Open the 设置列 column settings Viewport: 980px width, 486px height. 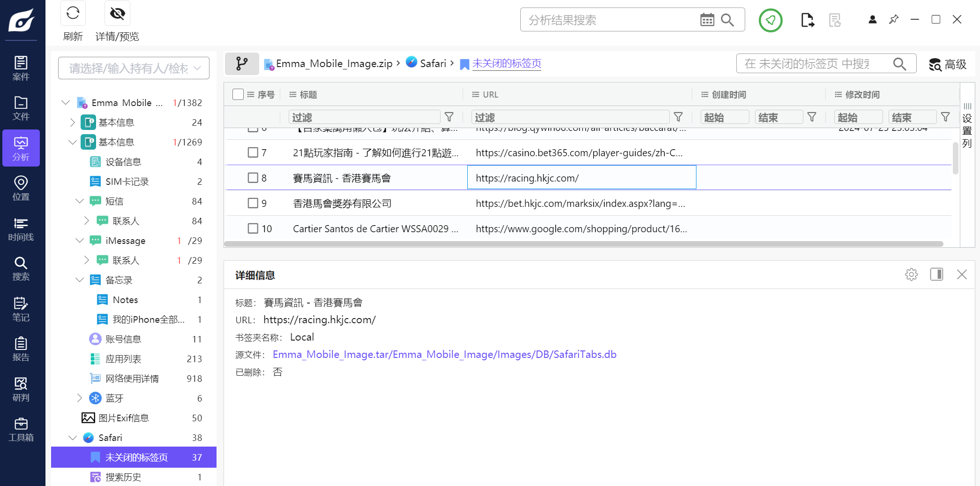[967, 125]
